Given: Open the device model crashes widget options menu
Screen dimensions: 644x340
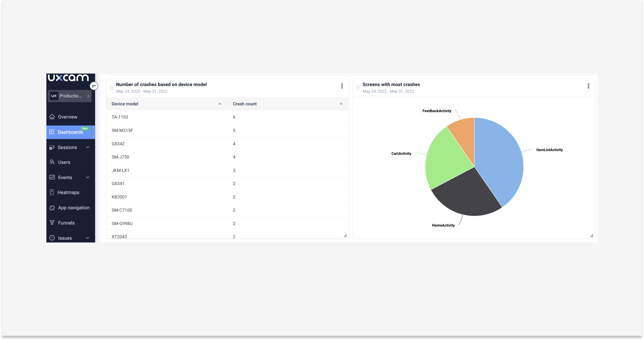Looking at the screenshot, I should point(342,86).
